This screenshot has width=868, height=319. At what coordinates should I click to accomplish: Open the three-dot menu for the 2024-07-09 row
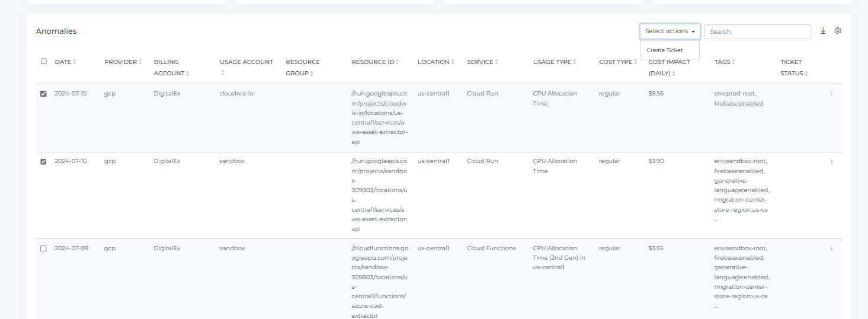(x=831, y=248)
